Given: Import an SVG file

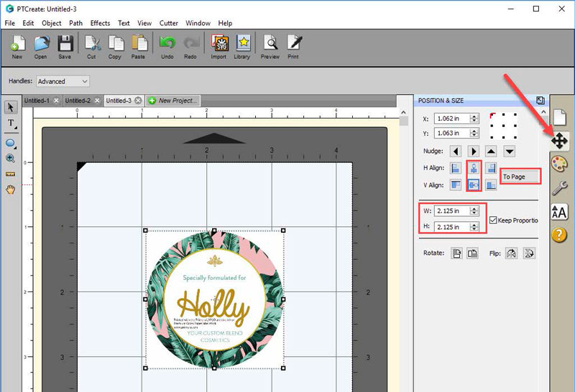Looking at the screenshot, I should point(219,47).
